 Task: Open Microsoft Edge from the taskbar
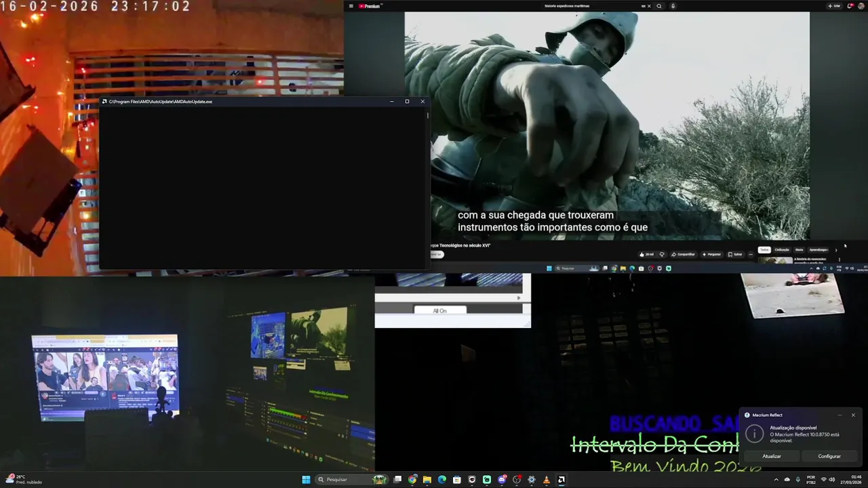click(442, 480)
